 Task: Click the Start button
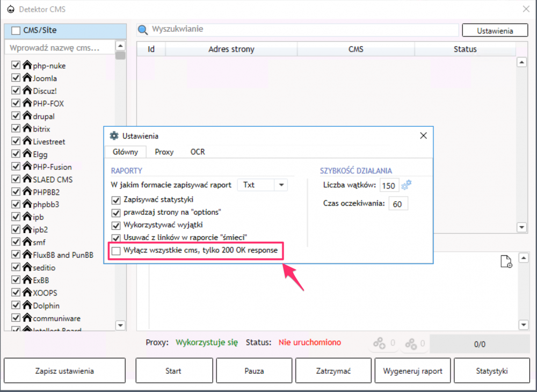[174, 371]
